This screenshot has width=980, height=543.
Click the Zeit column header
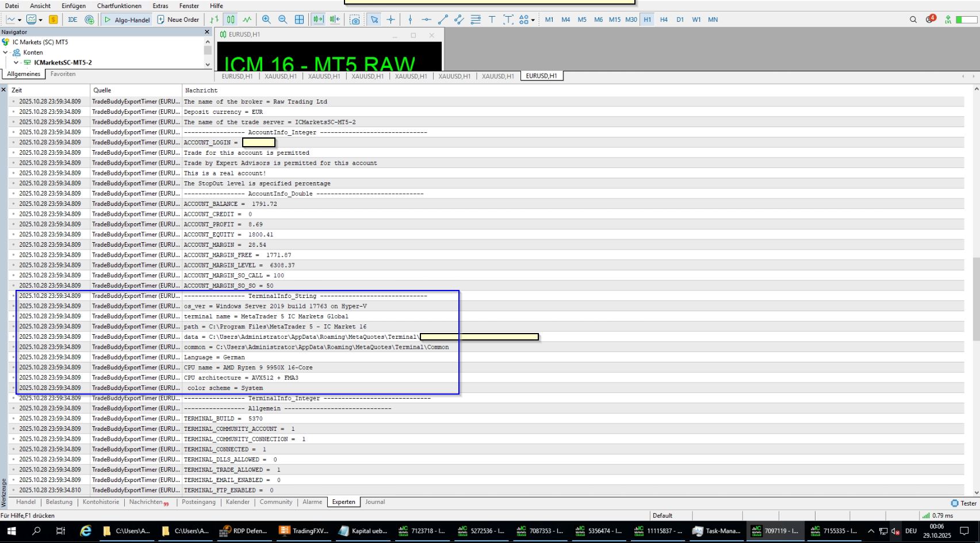coord(49,90)
